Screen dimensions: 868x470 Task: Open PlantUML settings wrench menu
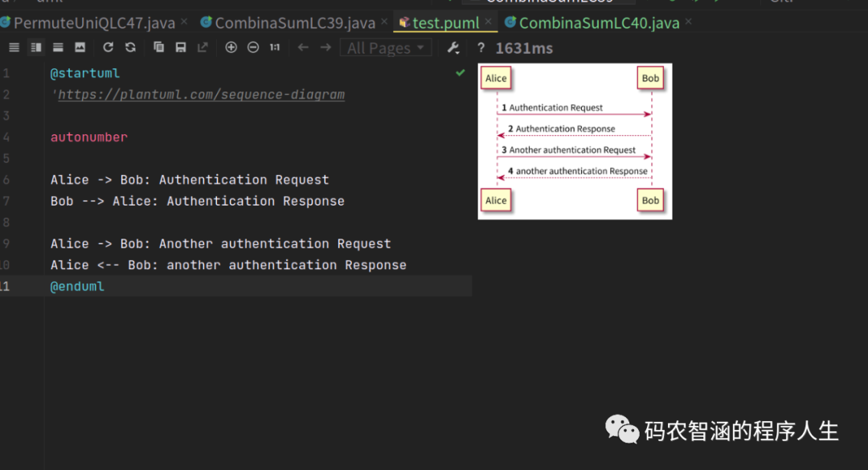(453, 48)
